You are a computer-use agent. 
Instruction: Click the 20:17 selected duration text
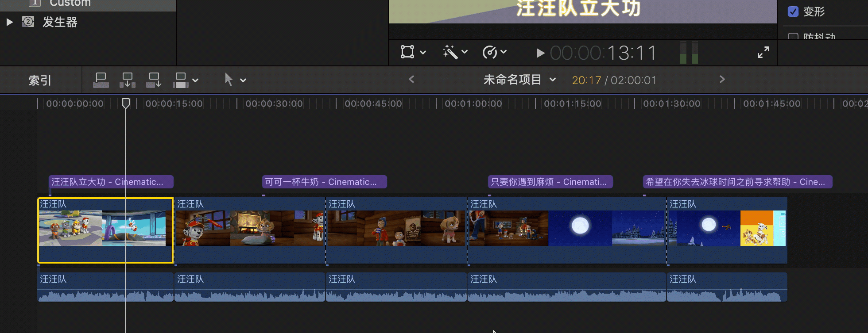tap(586, 80)
